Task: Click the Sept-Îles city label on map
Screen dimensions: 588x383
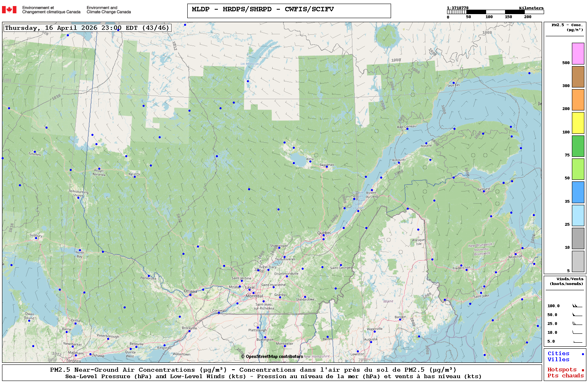Action: point(453,85)
